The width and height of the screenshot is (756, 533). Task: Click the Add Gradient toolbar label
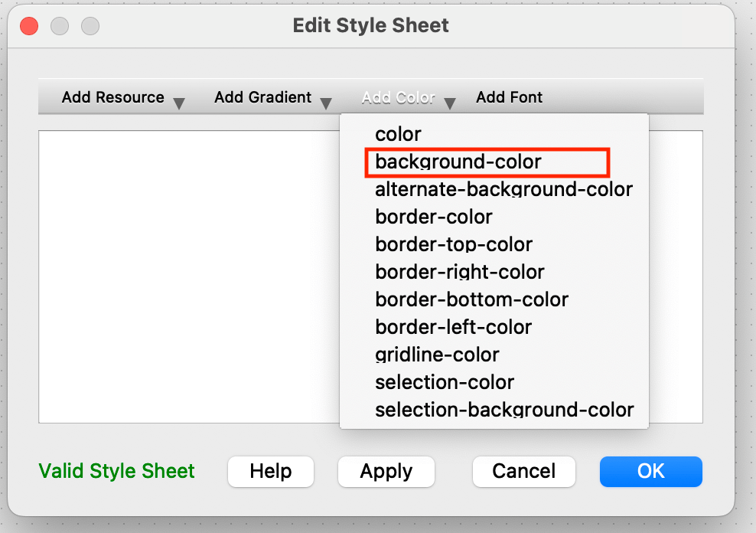(262, 97)
